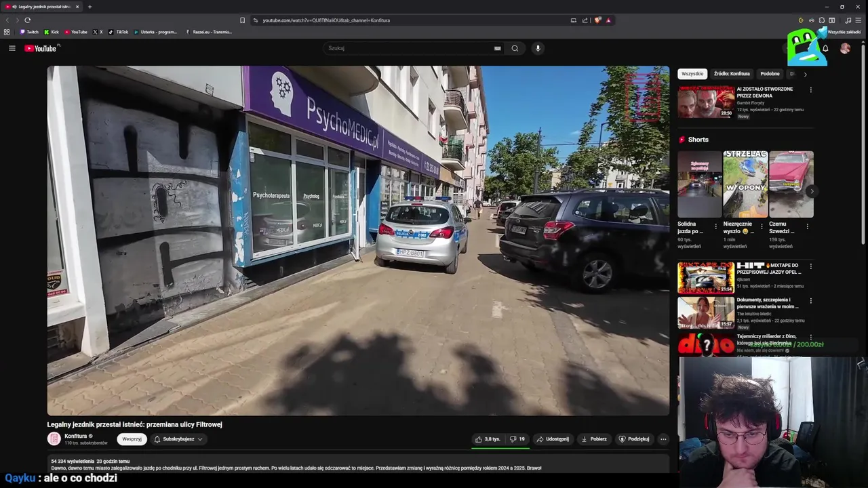
Task: Open options for MIXTAPE DO PRZEPISOWEJ JAZDY video
Action: coord(810,266)
